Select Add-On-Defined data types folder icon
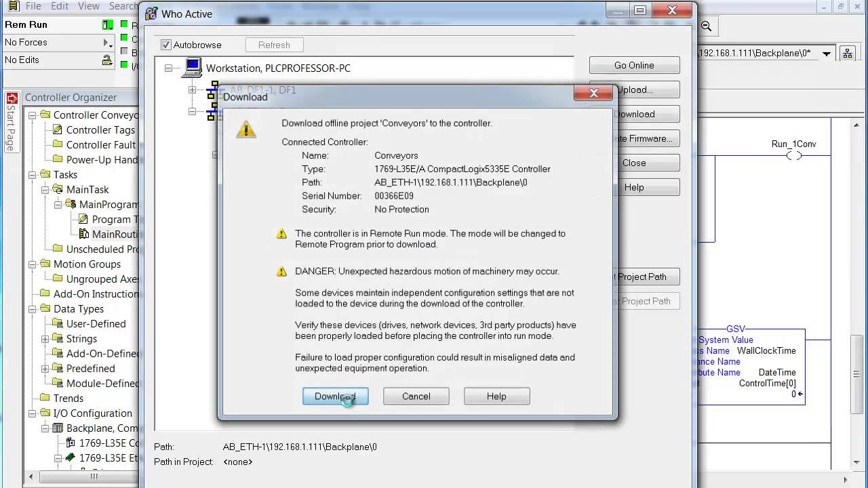 (x=58, y=353)
